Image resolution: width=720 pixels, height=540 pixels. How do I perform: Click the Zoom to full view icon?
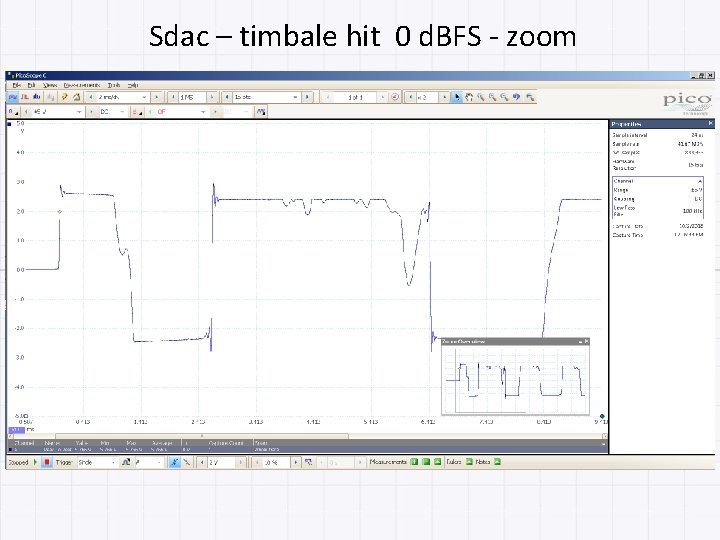pyautogui.click(x=530, y=97)
